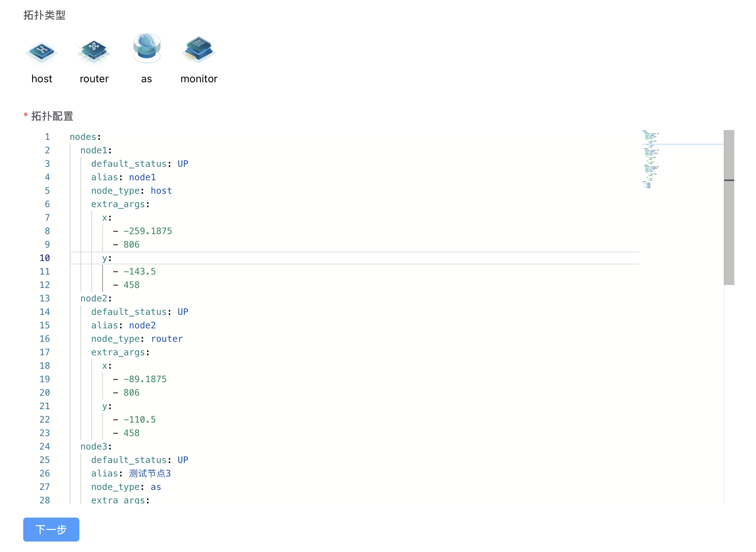Click the node2 key on line 13
Image resolution: width=756 pixels, height=552 pixels.
click(94, 298)
